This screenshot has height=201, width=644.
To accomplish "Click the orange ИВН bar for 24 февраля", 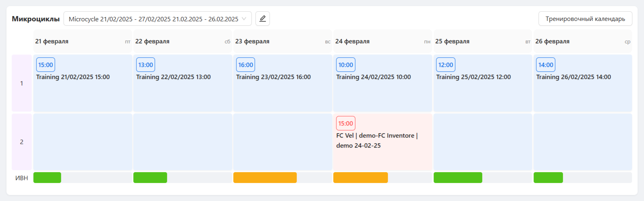I will [x=361, y=178].
